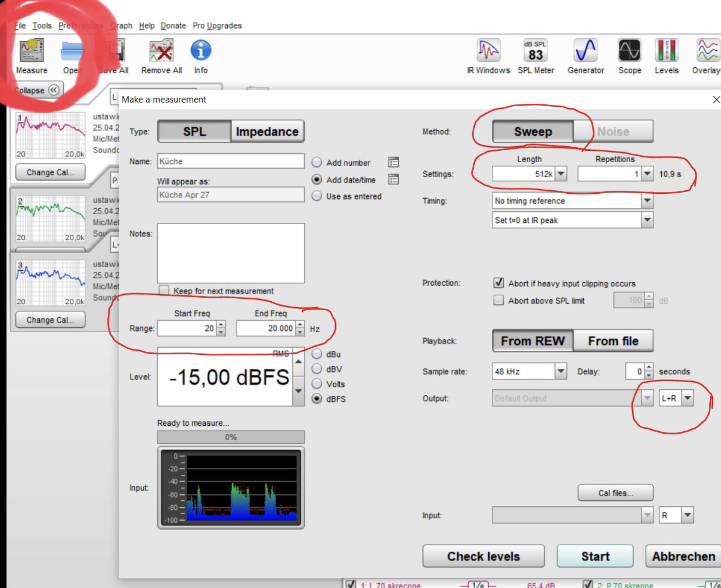This screenshot has width=721, height=588.
Task: Select measurement 1 thumbnail
Action: tap(51, 135)
